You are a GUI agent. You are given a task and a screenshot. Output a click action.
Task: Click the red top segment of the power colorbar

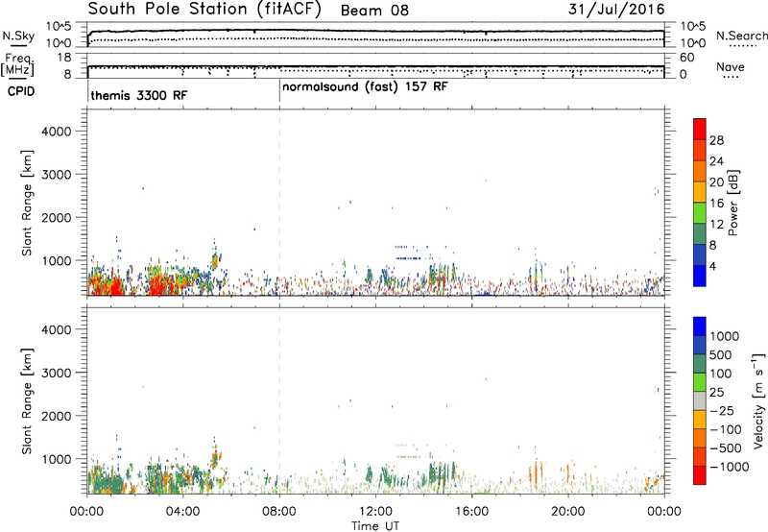pyautogui.click(x=700, y=129)
